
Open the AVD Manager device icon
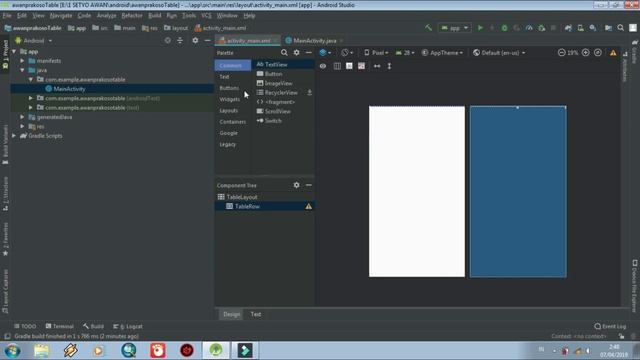coord(580,28)
